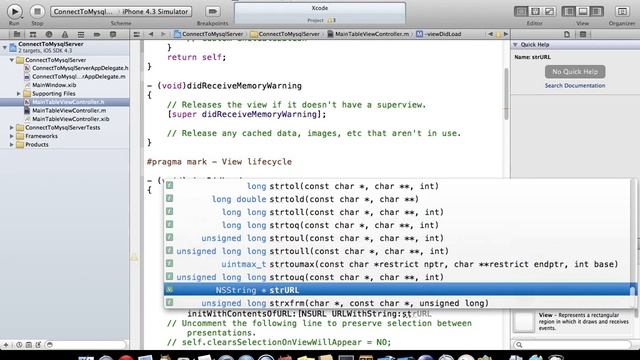Collapse the Quick Help section
The width and height of the screenshot is (640, 360).
pos(515,44)
